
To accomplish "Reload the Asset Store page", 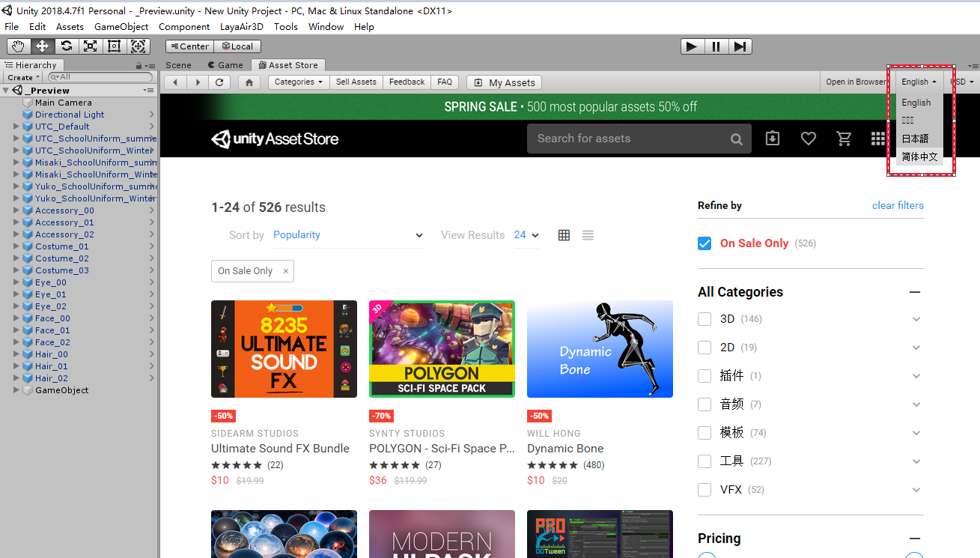I will (219, 82).
